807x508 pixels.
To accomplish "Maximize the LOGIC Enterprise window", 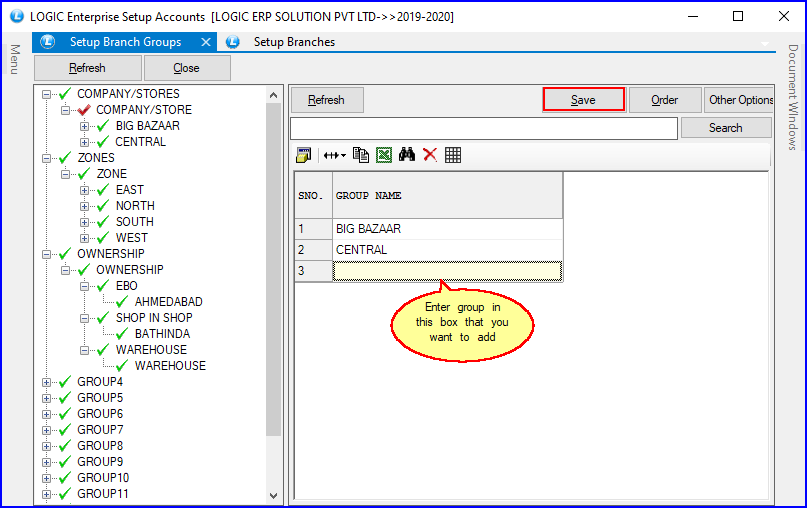I will tap(738, 16).
